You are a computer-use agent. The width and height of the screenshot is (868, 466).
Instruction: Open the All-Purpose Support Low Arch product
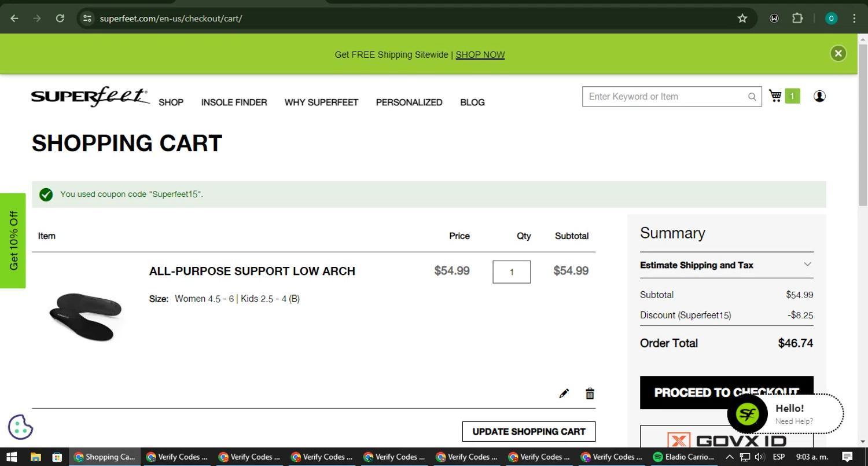(x=252, y=271)
